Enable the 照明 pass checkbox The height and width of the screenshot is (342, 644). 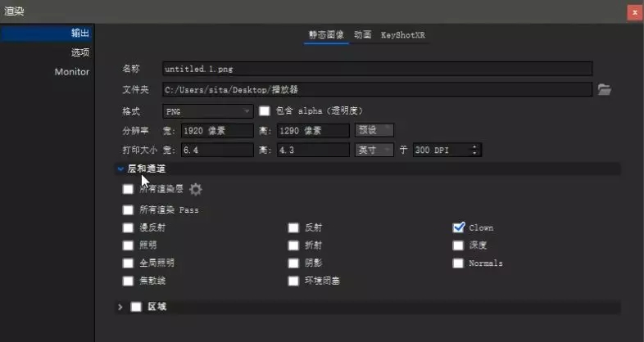[x=128, y=245]
